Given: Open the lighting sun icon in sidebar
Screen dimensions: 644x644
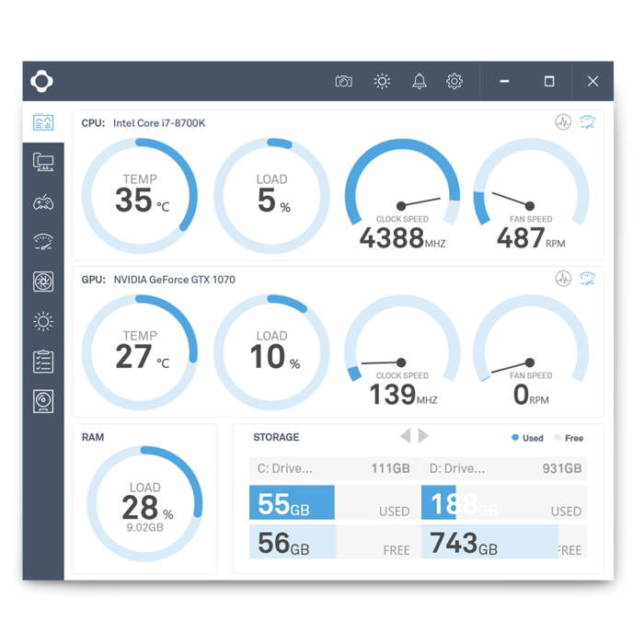Looking at the screenshot, I should (x=43, y=321).
